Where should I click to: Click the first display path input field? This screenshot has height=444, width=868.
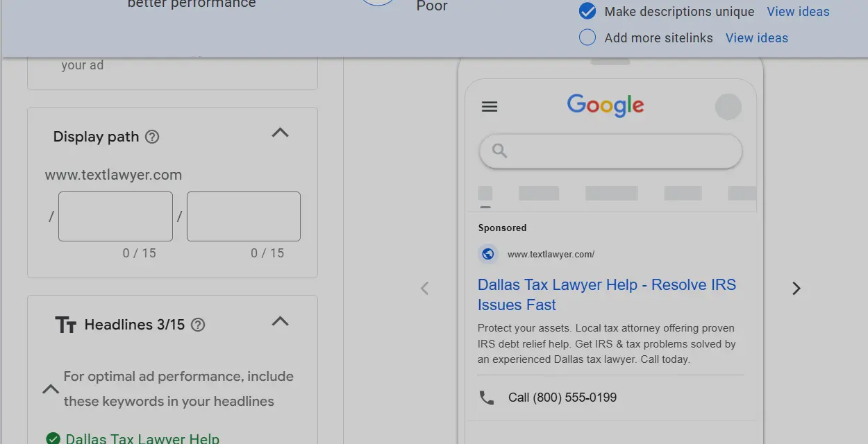pyautogui.click(x=115, y=216)
